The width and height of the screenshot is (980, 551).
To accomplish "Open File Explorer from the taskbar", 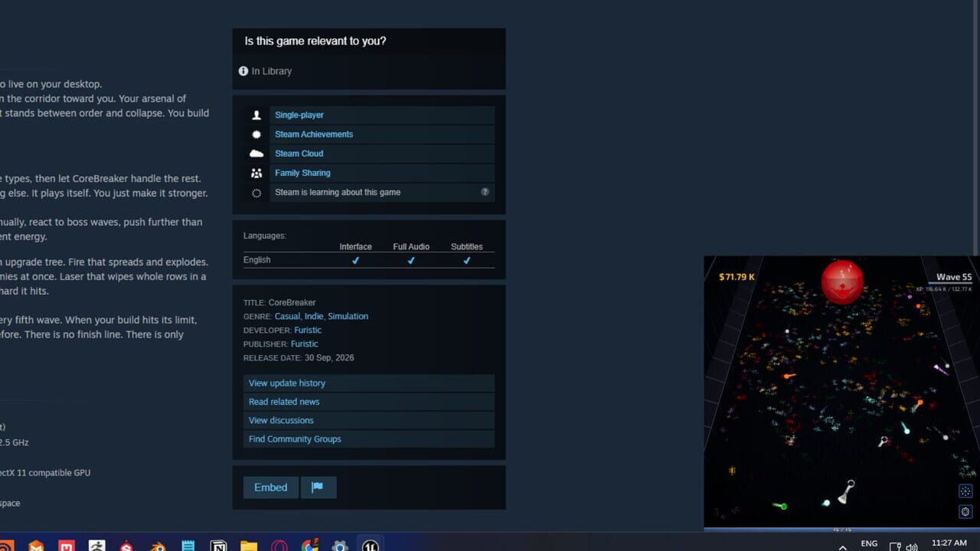I will (x=249, y=546).
